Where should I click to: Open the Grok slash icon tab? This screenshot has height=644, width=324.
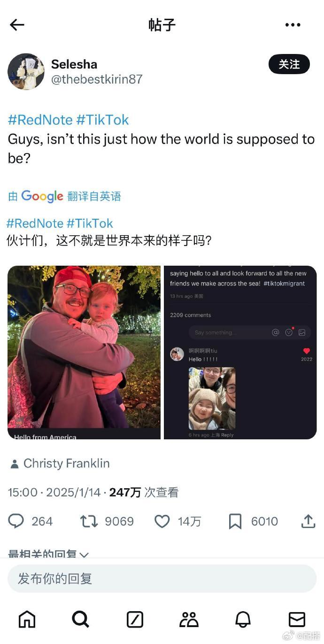(135, 620)
